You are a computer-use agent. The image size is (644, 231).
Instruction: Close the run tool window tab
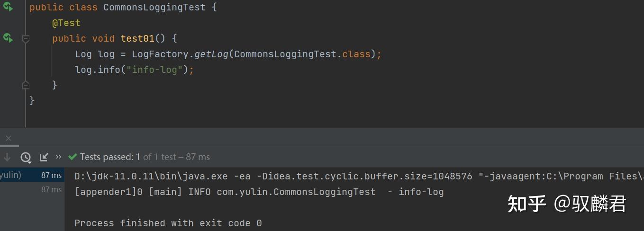(x=8, y=138)
